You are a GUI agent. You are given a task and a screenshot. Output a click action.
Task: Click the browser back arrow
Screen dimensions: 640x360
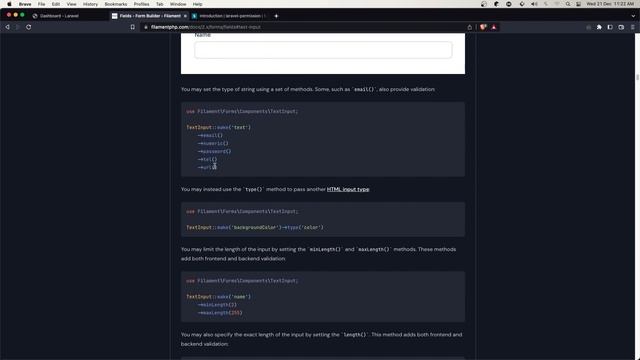tap(7, 27)
